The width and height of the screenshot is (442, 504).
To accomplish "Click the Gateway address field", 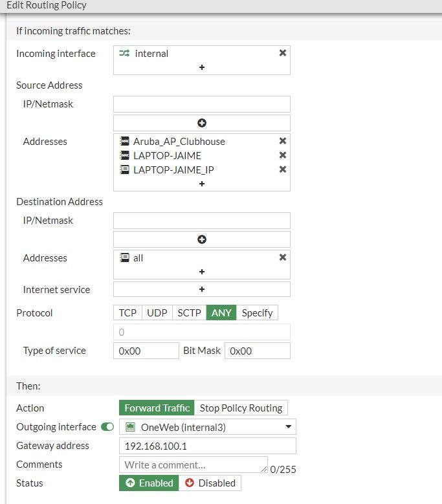I will point(207,446).
